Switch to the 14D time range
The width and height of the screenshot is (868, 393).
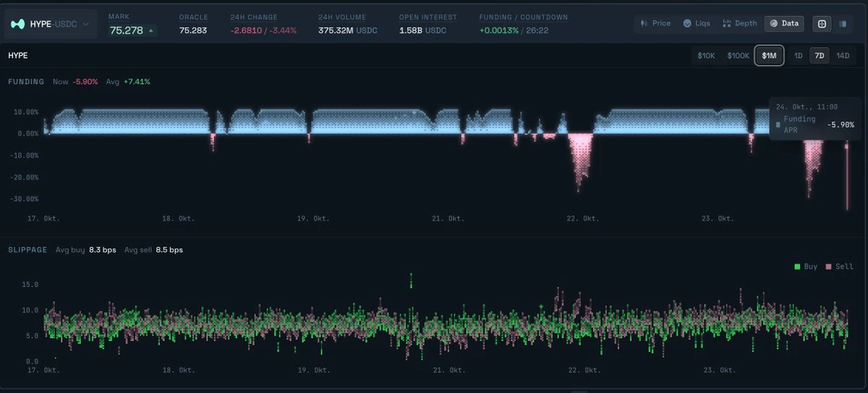[843, 56]
